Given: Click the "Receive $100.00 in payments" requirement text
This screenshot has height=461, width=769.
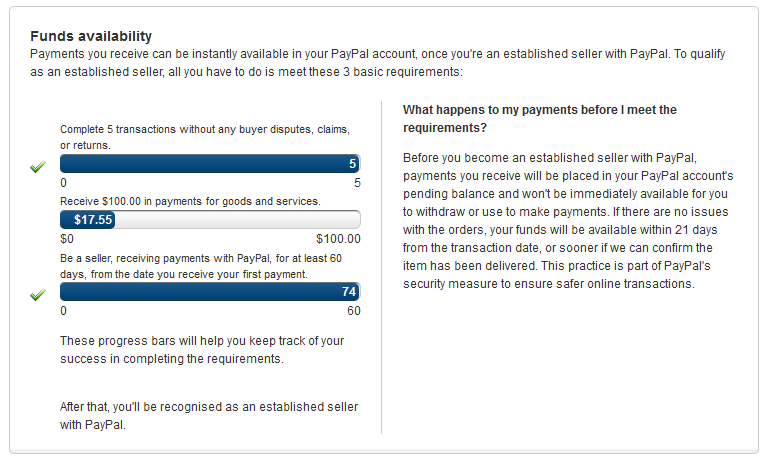Looking at the screenshot, I should point(190,201).
